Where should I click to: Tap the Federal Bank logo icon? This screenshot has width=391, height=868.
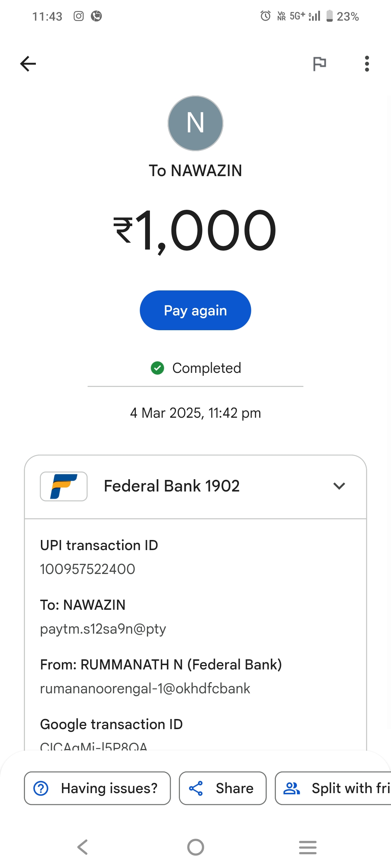click(x=64, y=486)
